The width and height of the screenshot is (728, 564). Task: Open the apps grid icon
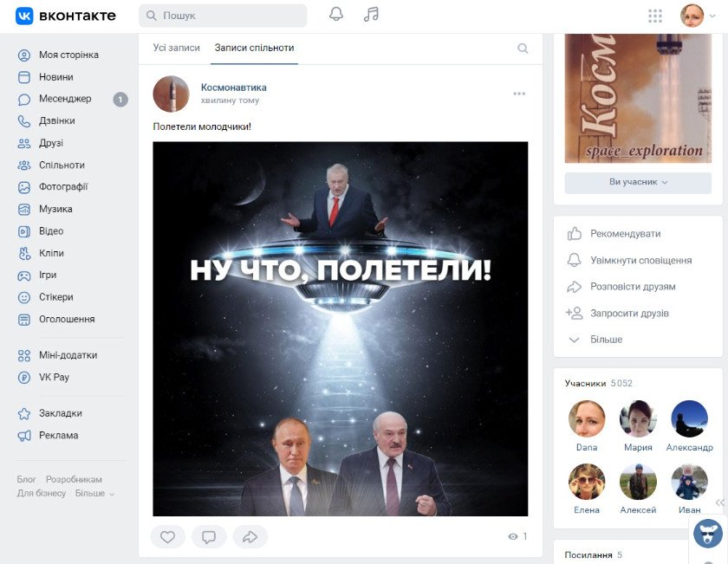655,16
